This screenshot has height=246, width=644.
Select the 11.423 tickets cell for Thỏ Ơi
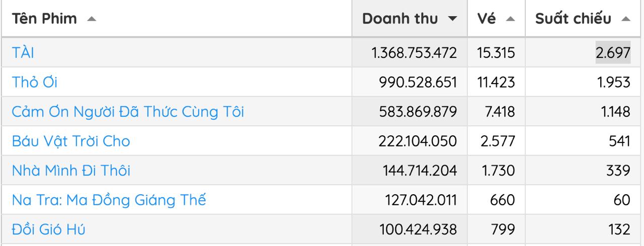click(496, 82)
